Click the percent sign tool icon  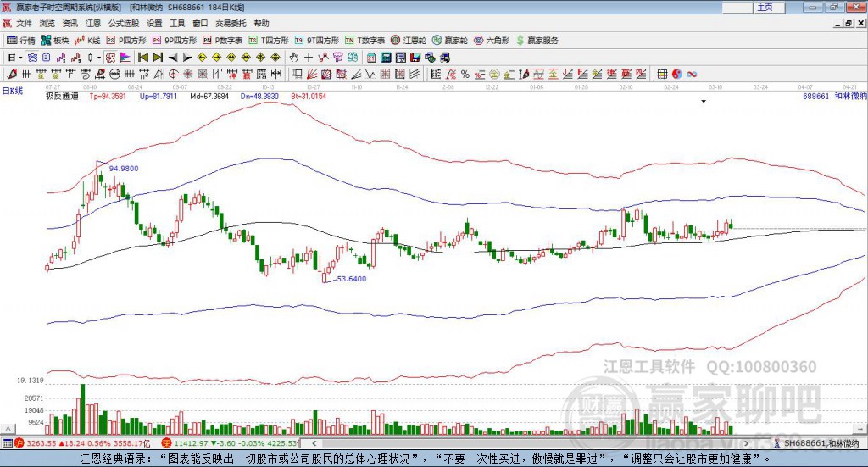click(x=465, y=74)
